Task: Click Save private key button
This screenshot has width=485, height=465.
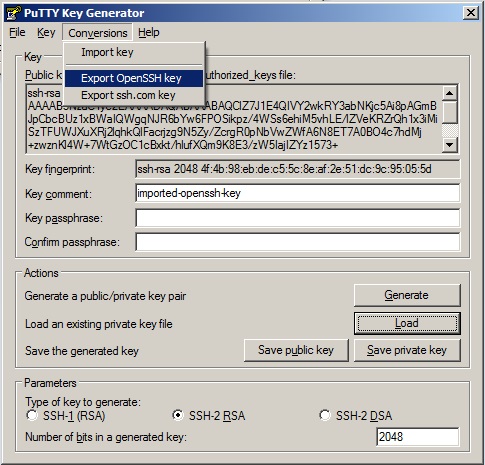Action: [x=407, y=350]
